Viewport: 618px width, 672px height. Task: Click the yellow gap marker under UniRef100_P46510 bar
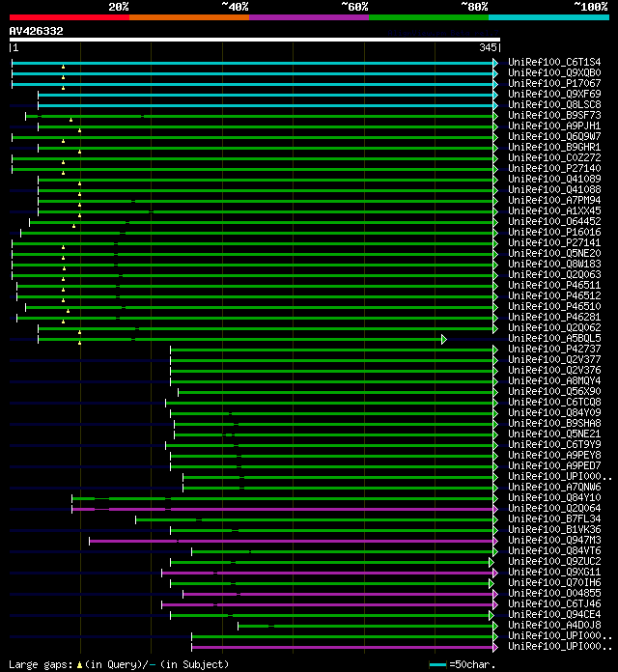coord(68,311)
